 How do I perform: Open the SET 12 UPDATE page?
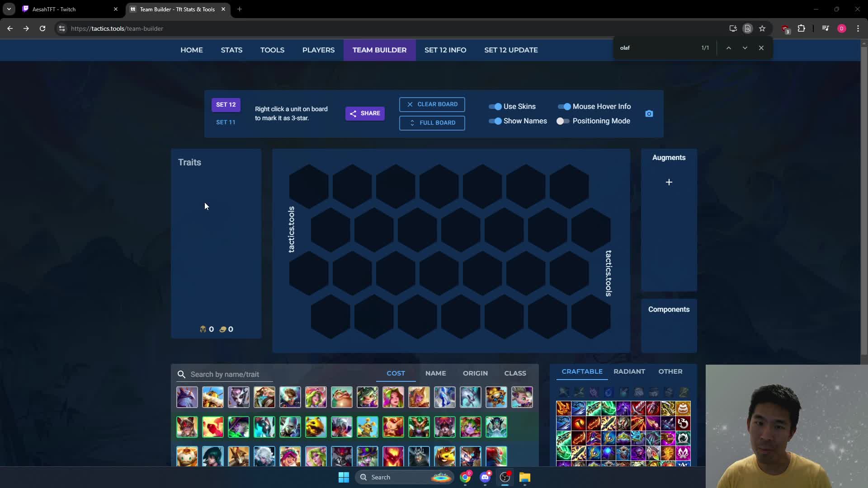(x=511, y=50)
